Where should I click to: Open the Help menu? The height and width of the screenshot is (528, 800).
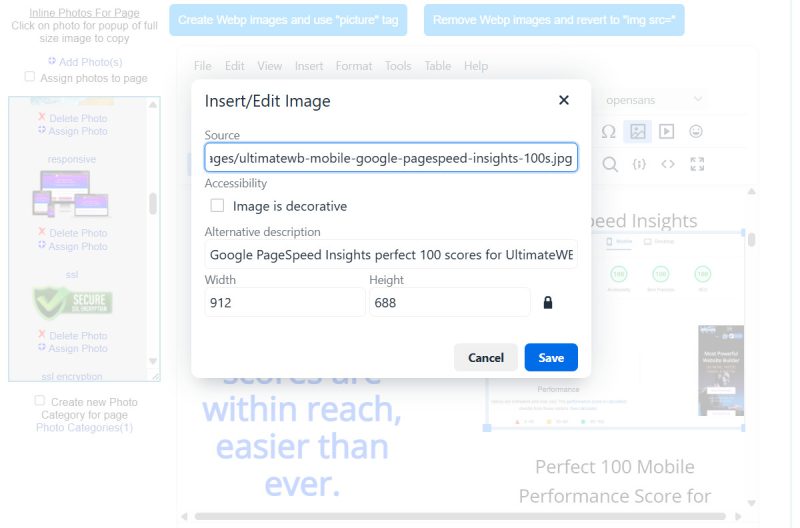click(476, 66)
